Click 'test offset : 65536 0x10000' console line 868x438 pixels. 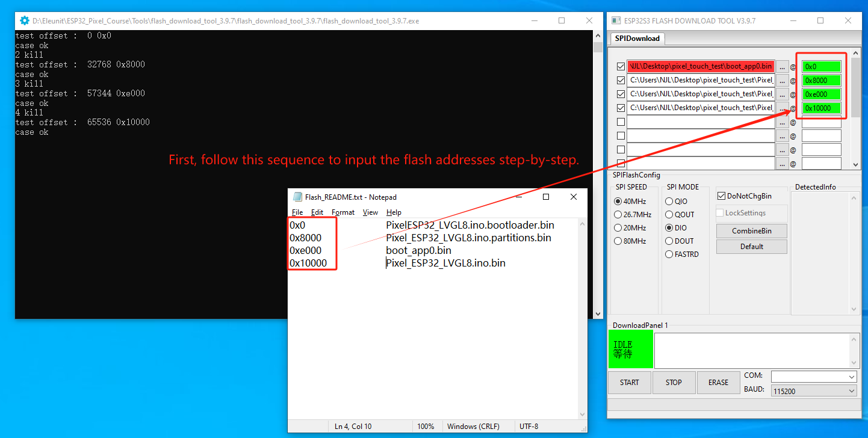point(82,122)
